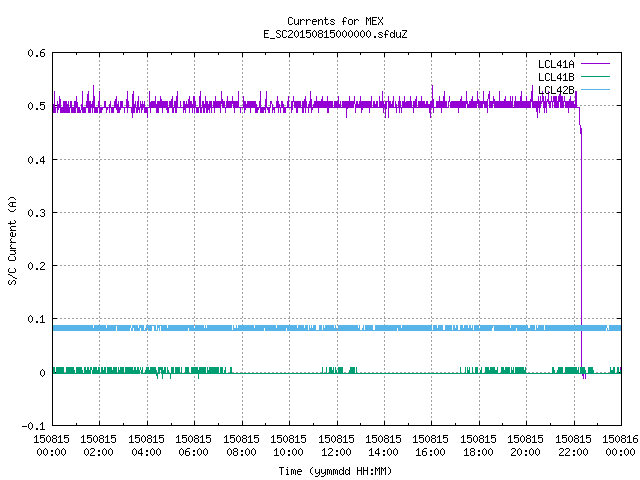Click the 150815 08:00 x-axis tick label
The image size is (640, 480).
click(241, 445)
